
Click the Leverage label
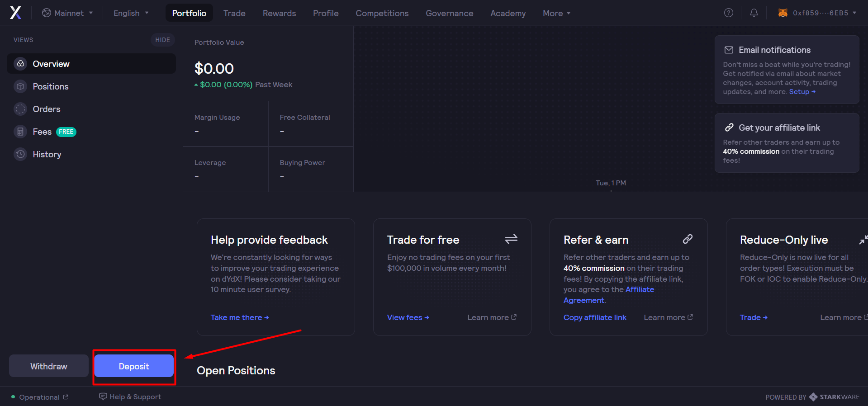point(210,163)
